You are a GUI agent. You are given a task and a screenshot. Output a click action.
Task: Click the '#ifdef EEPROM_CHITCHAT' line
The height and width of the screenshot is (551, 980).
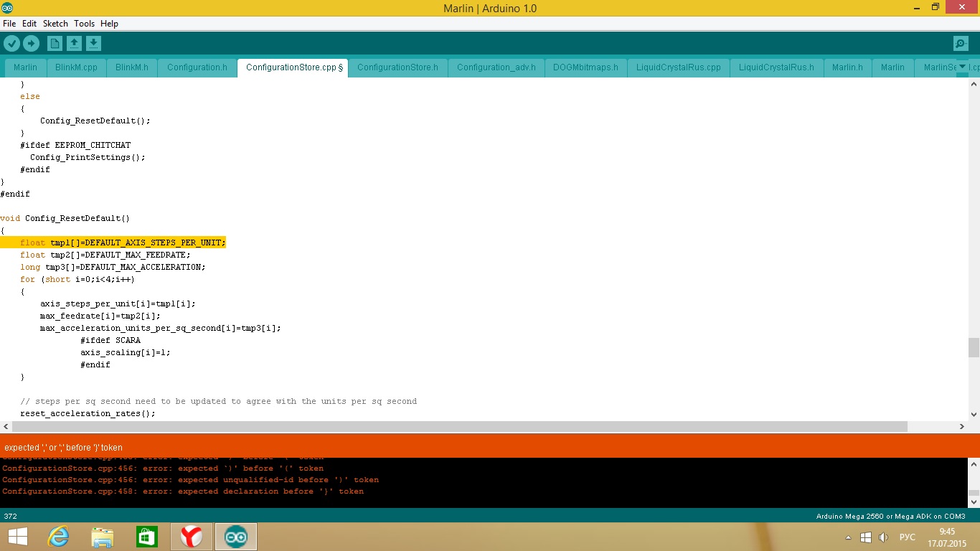(75, 145)
